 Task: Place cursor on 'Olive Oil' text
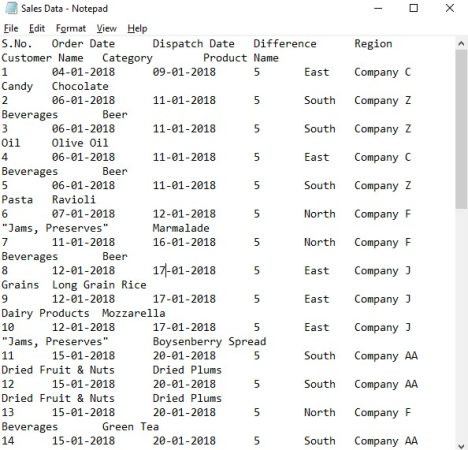pyautogui.click(x=80, y=143)
